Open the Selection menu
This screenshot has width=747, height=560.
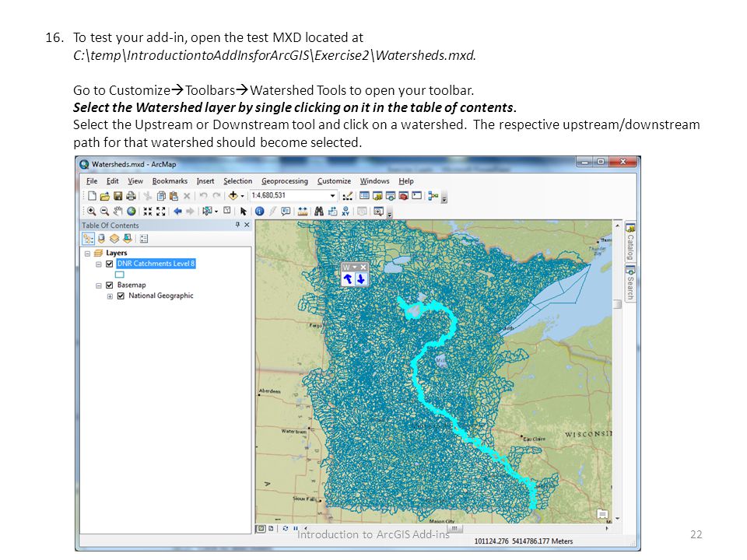[238, 181]
